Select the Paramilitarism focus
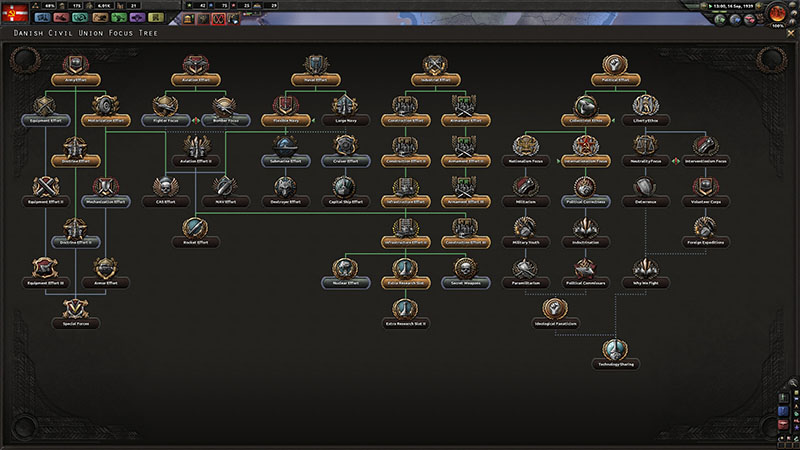Screen dimensions: 800x450 526,274
